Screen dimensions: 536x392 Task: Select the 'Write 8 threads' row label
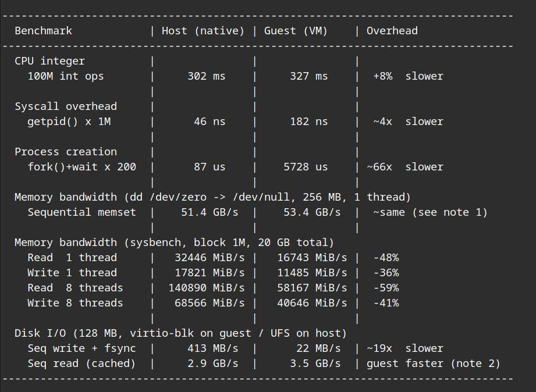75,303
